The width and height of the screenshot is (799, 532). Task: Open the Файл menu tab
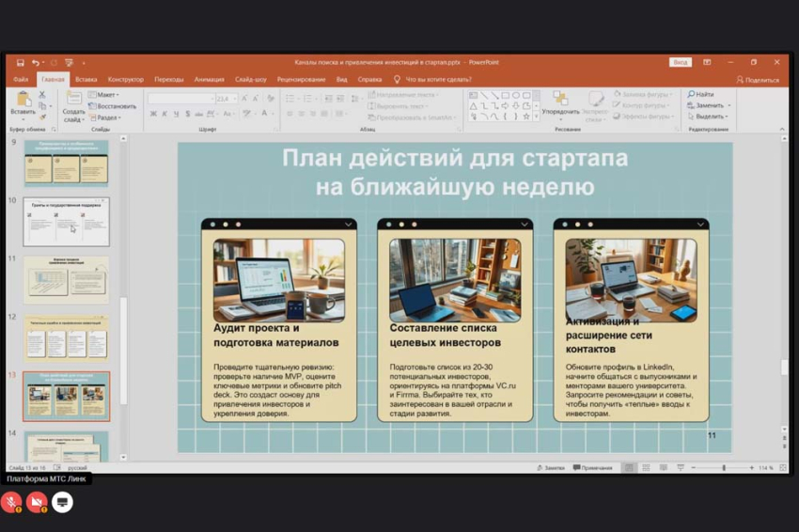21,80
